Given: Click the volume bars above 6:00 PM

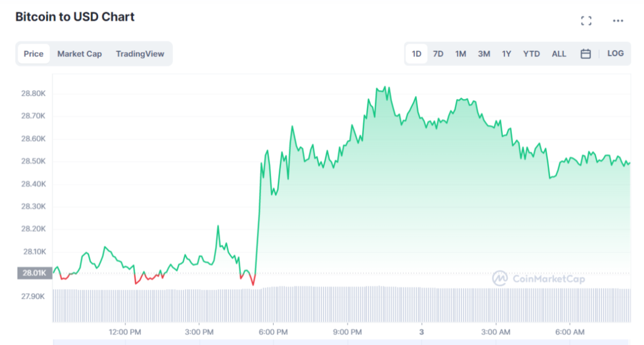Looking at the screenshot, I should coord(274,304).
